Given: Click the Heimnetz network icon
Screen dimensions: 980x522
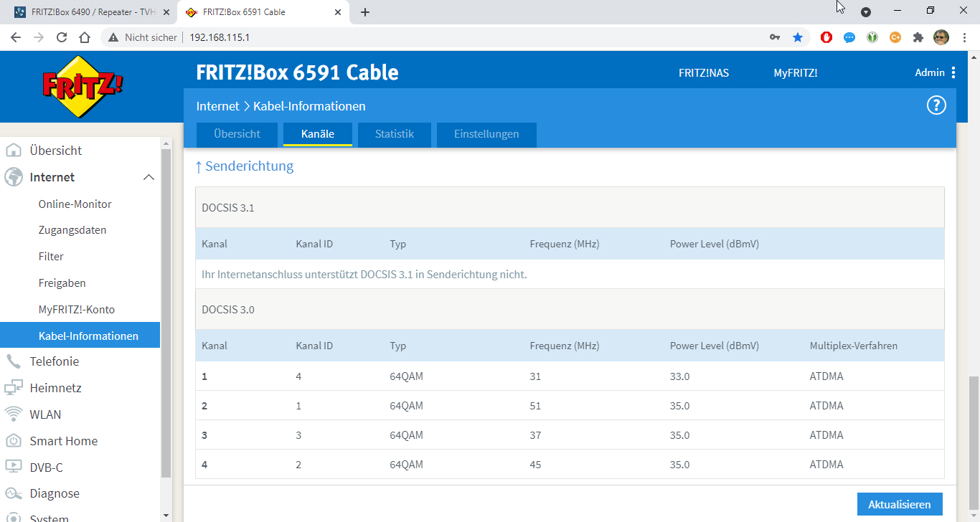Looking at the screenshot, I should click(13, 388).
